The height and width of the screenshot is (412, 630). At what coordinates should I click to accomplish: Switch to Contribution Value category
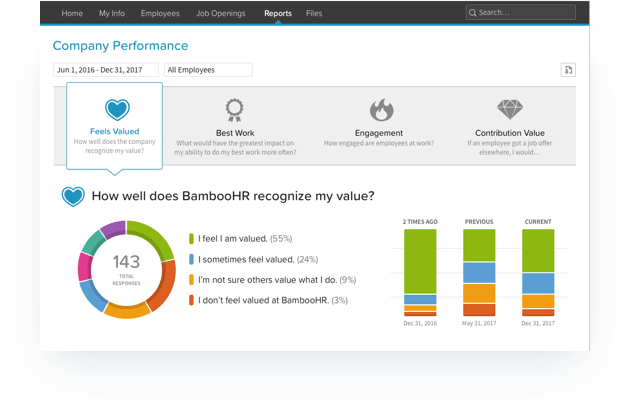pos(510,133)
